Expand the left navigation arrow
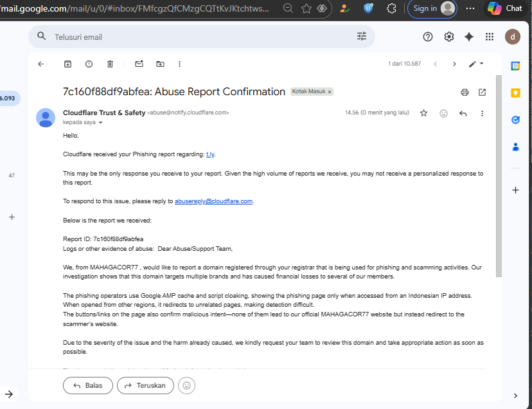 tap(9, 394)
